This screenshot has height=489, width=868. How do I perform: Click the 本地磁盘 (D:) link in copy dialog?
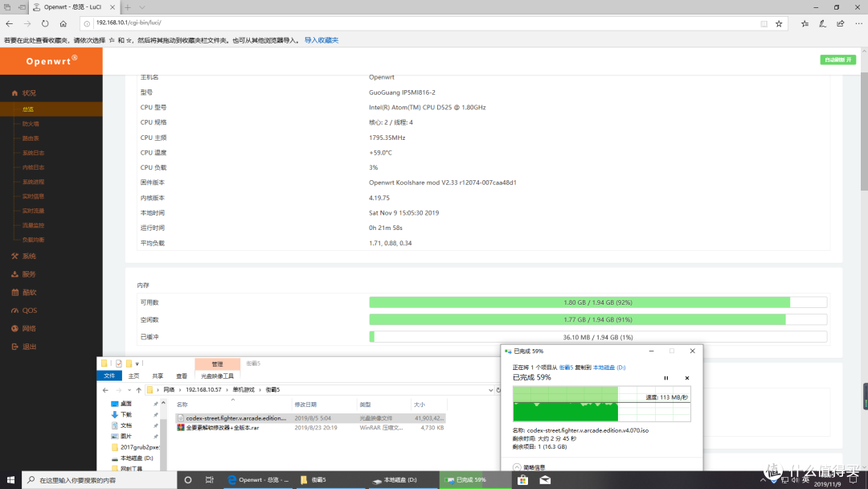click(x=609, y=368)
